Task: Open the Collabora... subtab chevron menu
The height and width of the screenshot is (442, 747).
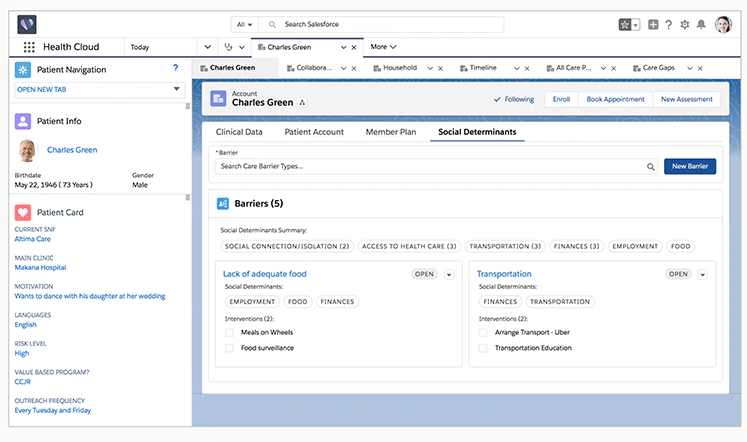Action: pyautogui.click(x=343, y=68)
